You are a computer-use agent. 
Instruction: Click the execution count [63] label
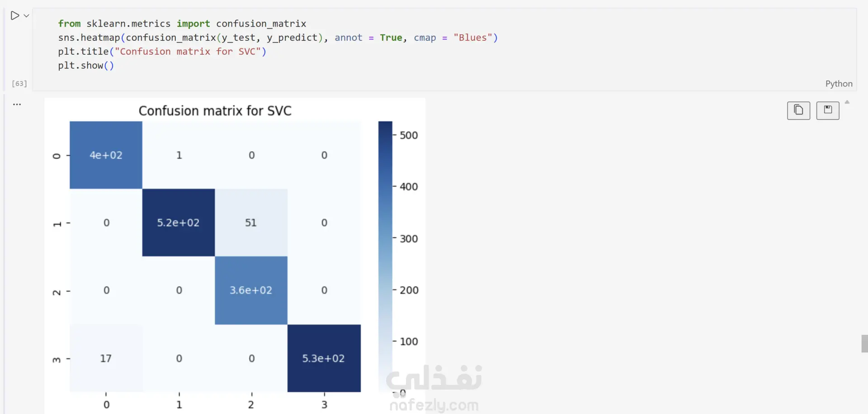[x=19, y=84]
